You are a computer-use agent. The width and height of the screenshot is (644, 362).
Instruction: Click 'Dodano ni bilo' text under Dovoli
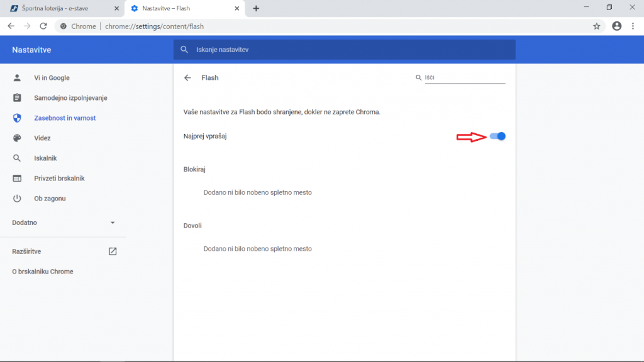pyautogui.click(x=257, y=248)
